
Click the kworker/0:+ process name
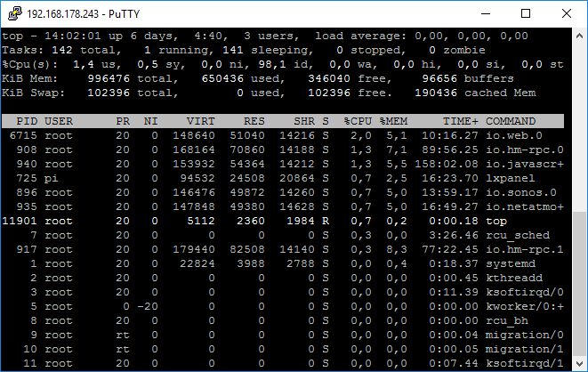tap(525, 306)
